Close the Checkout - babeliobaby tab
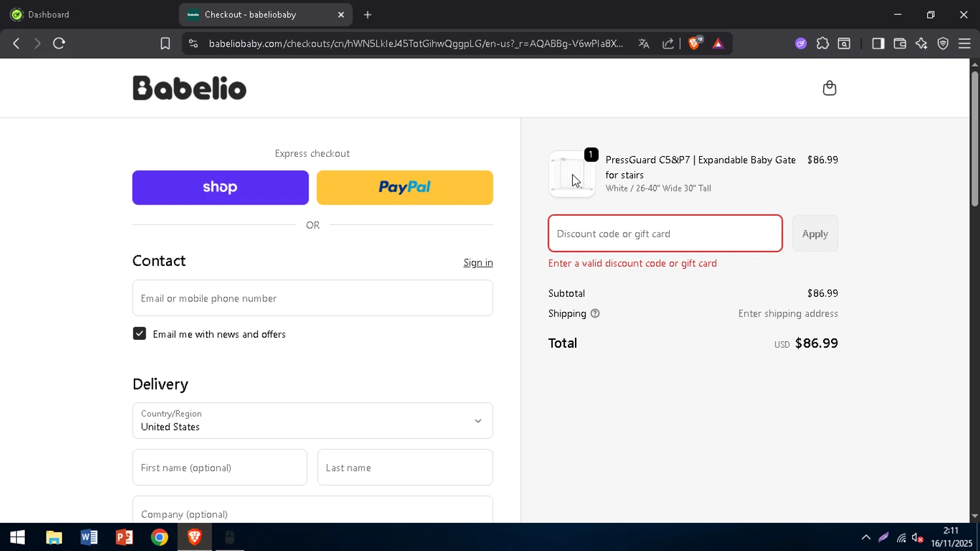Viewport: 980px width, 551px height. (341, 14)
